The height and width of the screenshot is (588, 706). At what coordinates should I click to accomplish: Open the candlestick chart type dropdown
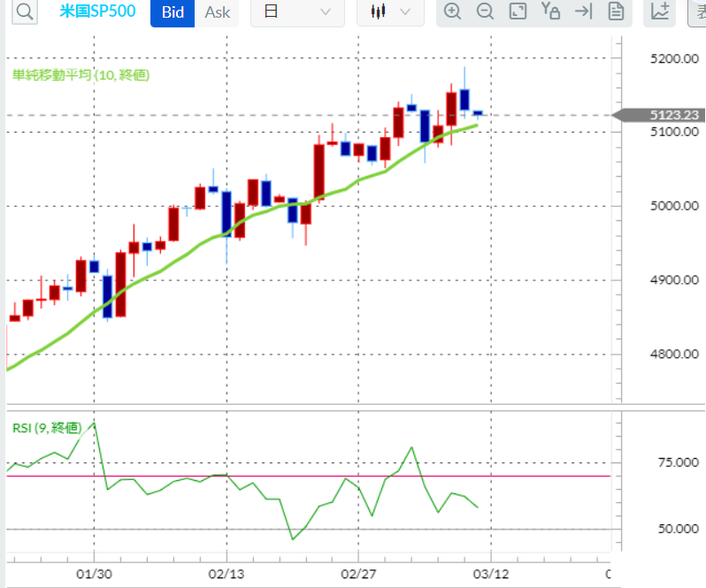(x=390, y=12)
